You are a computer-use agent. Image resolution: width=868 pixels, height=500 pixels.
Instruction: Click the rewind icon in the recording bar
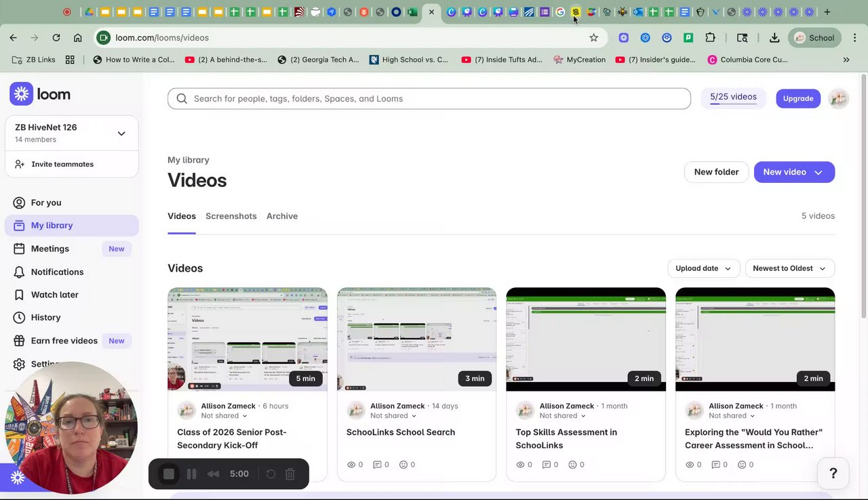tap(213, 474)
